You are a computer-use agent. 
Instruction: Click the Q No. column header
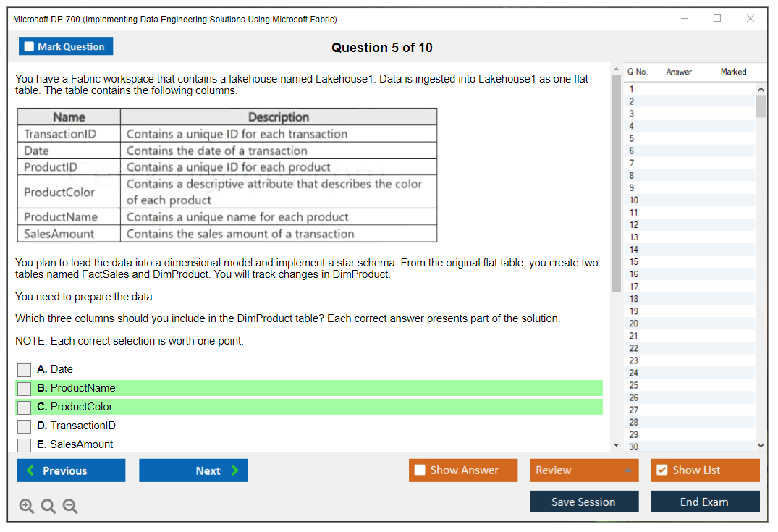638,72
